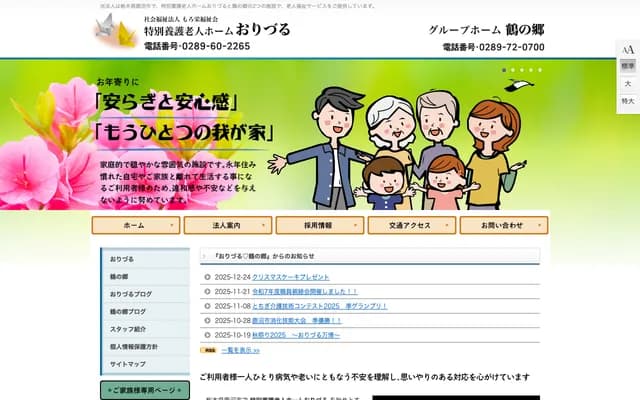Open the お問い合わせ navigation menu

pyautogui.click(x=504, y=225)
